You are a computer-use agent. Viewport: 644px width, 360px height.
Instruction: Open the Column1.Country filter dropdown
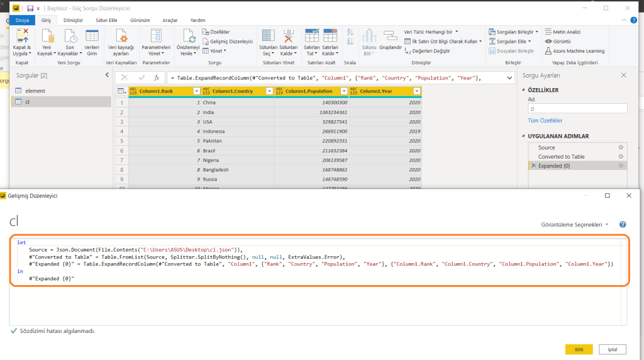pyautogui.click(x=270, y=91)
